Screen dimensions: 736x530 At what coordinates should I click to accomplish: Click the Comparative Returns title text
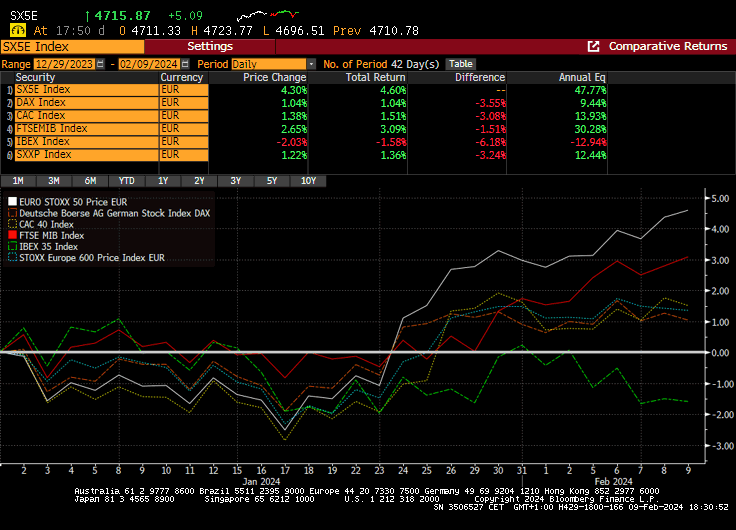668,46
